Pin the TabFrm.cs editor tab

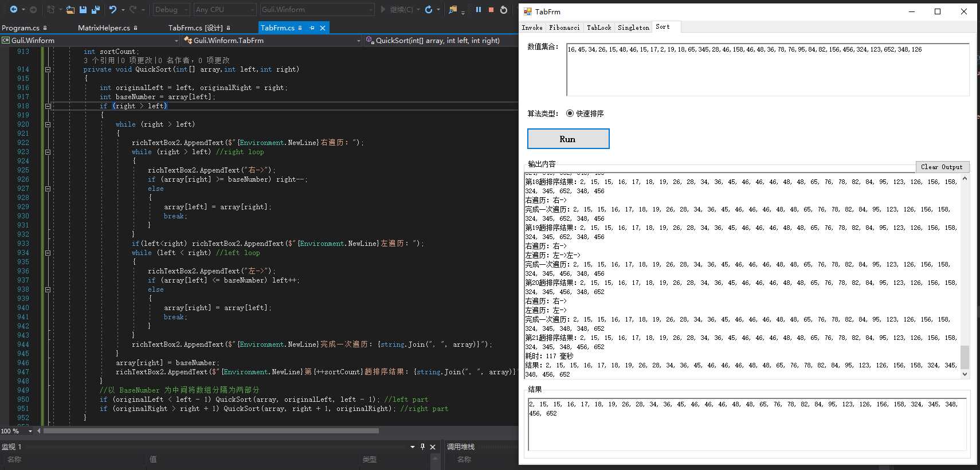312,28
